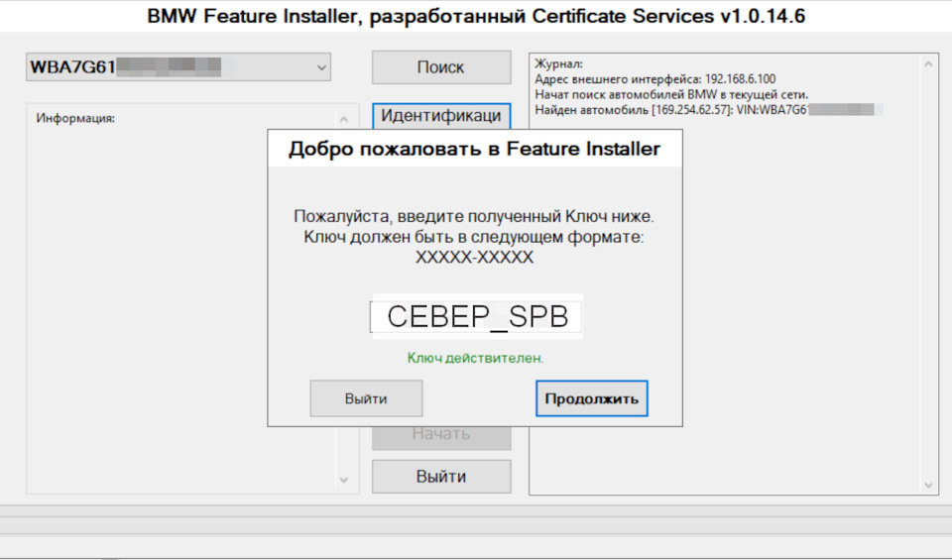Click the Начать button
This screenshot has height=560, width=952.
tap(441, 437)
